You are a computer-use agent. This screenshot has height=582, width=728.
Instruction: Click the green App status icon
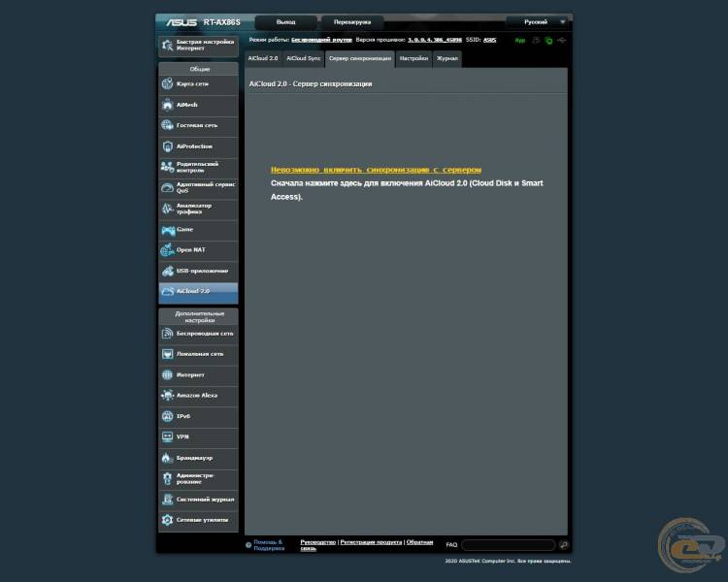click(x=520, y=41)
